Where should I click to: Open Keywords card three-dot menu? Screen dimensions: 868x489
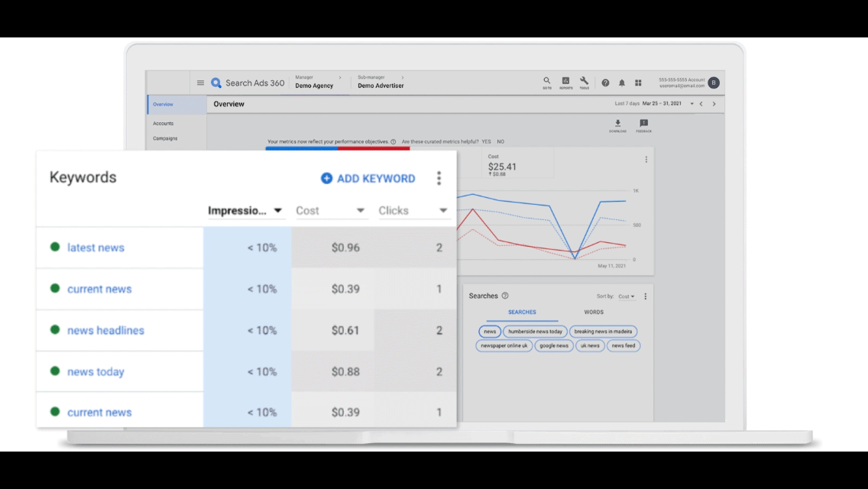[439, 178]
